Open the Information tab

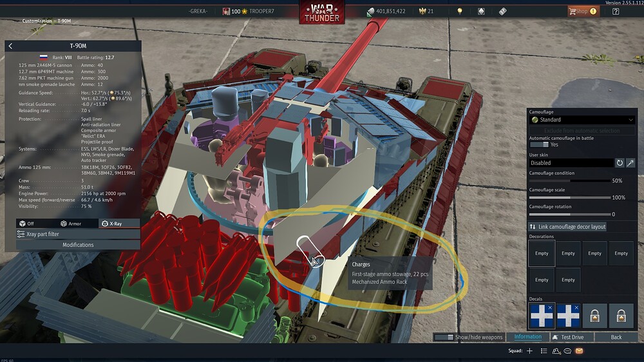tap(528, 338)
